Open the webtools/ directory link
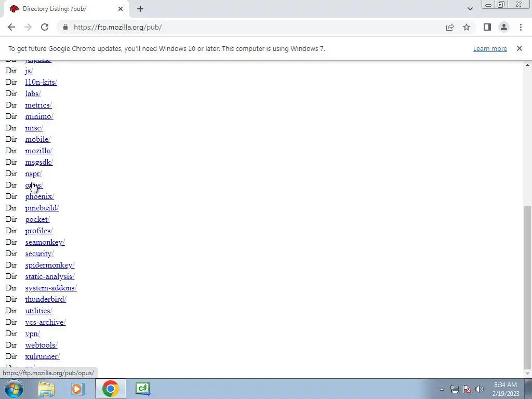Viewport: 532px width, 399px height. point(42,345)
